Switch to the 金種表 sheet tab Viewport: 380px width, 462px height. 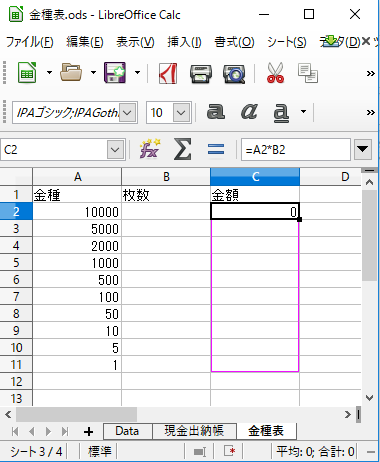coord(266,431)
